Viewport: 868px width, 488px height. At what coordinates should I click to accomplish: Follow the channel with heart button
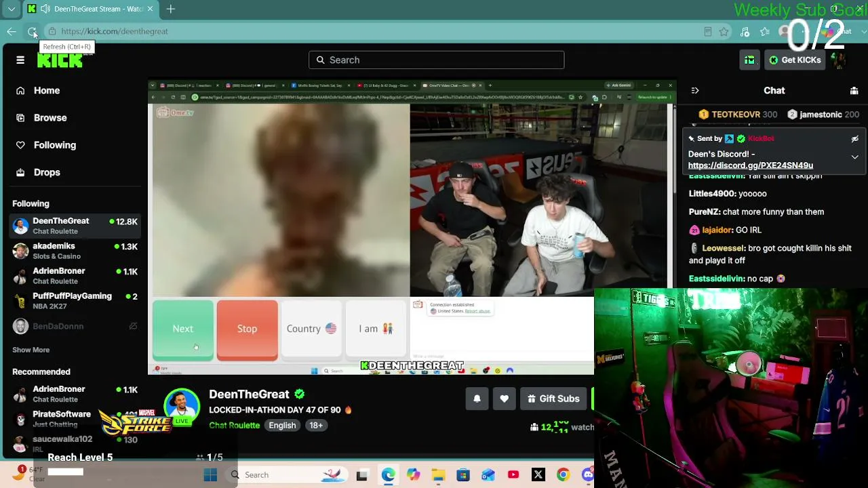(504, 399)
